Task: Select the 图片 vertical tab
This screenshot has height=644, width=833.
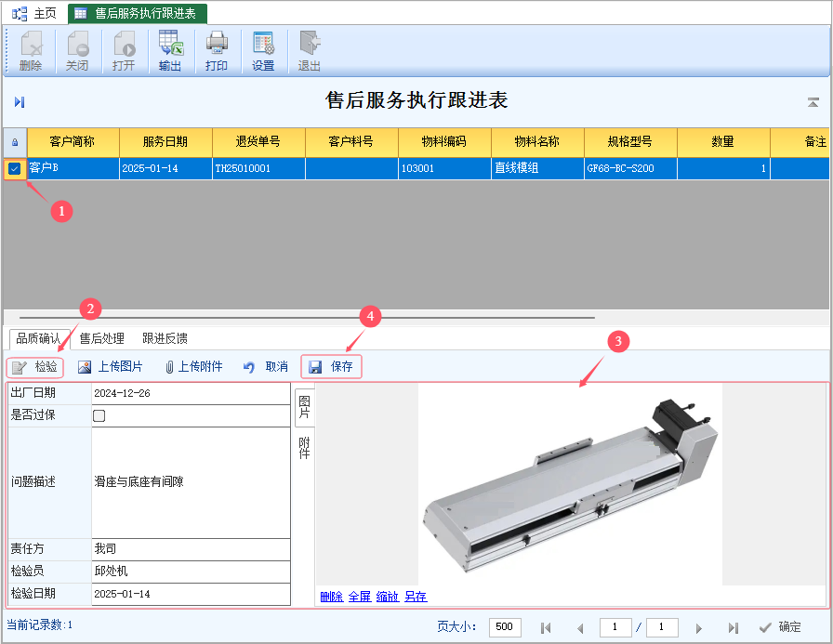Action: [304, 407]
